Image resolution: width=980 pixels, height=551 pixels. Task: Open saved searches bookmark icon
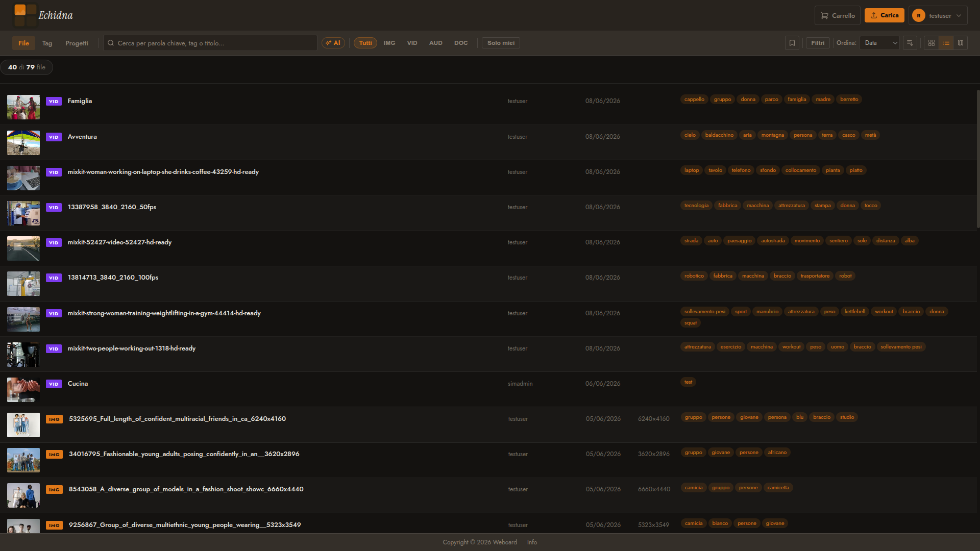[792, 43]
